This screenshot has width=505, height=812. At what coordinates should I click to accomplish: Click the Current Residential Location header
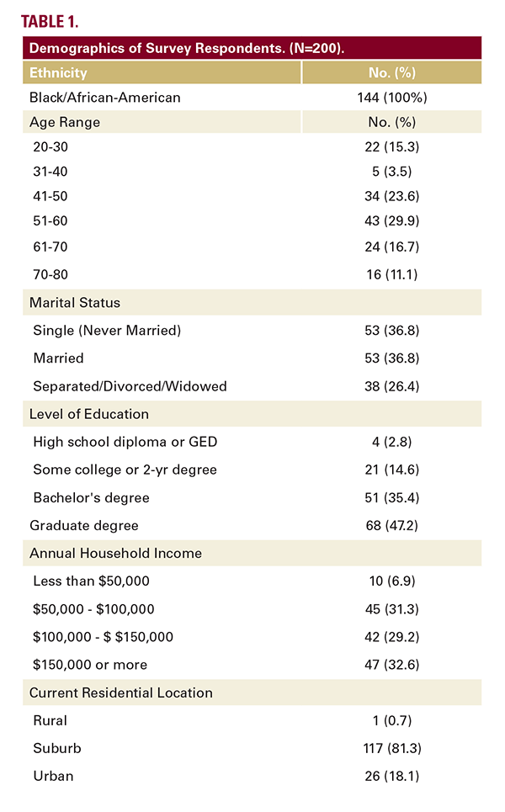click(121, 693)
